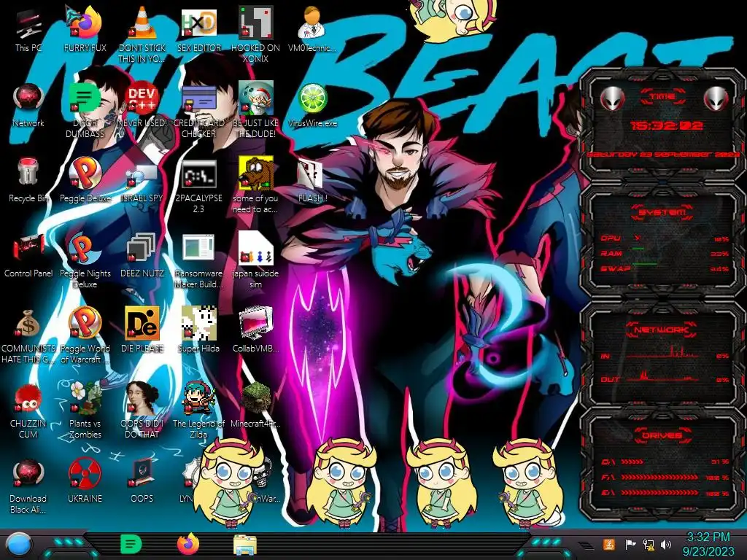747x560 pixels.
Task: Open the DONT STICK THIS IN YO... VLC shortcut
Action: [x=142, y=35]
